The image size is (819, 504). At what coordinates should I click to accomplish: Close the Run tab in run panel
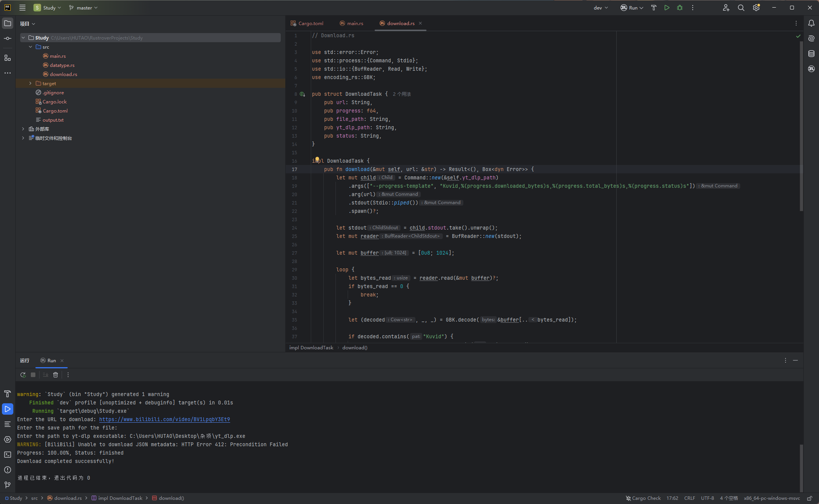(x=62, y=361)
